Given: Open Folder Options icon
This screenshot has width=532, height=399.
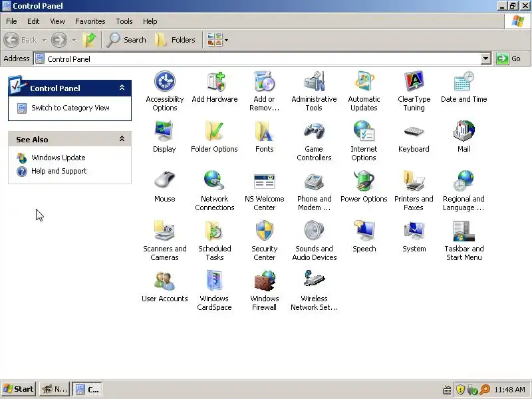Looking at the screenshot, I should (x=214, y=132).
